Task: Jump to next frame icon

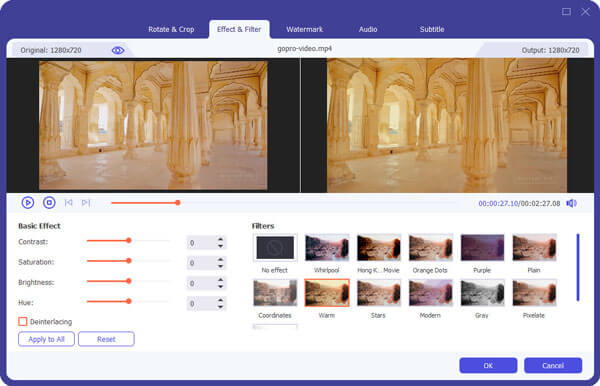Action: (86, 202)
